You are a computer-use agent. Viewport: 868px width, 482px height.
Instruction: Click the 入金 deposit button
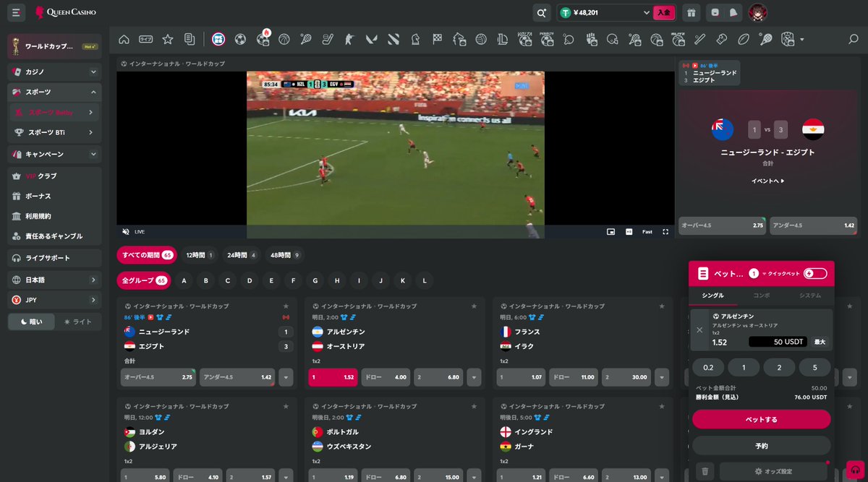click(664, 12)
